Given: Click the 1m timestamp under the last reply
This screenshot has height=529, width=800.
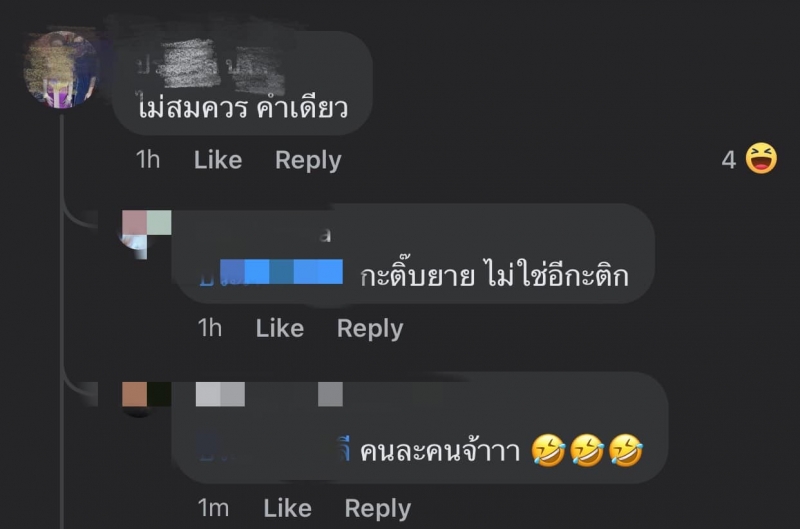Looking at the screenshot, I should tap(213, 508).
